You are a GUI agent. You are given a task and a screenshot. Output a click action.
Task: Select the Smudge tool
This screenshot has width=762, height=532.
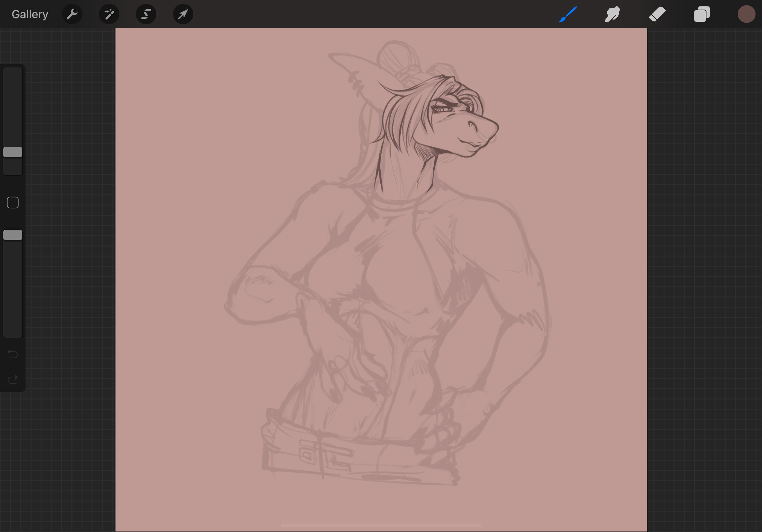(x=612, y=14)
